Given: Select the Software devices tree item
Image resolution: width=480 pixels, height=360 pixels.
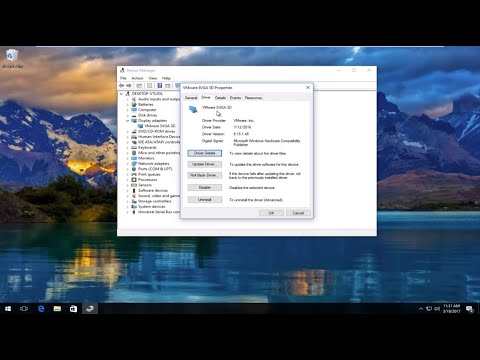Looking at the screenshot, I should (x=153, y=190).
